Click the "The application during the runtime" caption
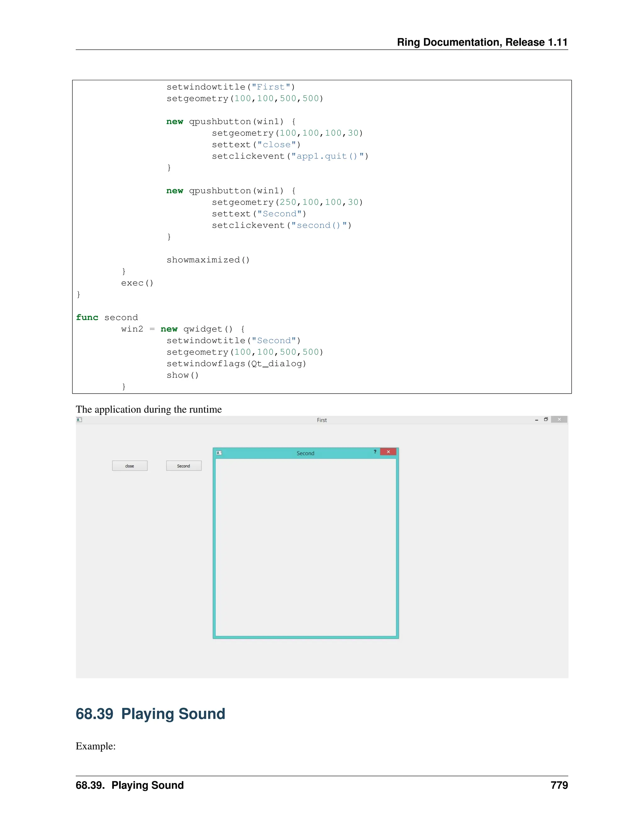 (x=148, y=409)
